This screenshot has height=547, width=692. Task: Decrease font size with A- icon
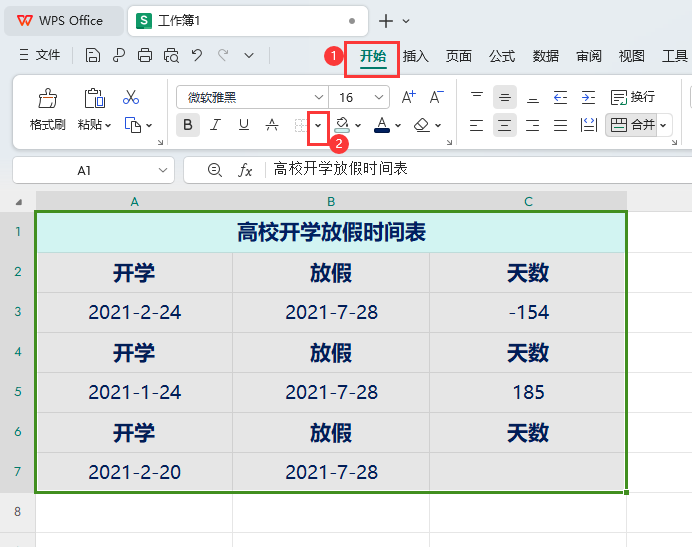(436, 97)
